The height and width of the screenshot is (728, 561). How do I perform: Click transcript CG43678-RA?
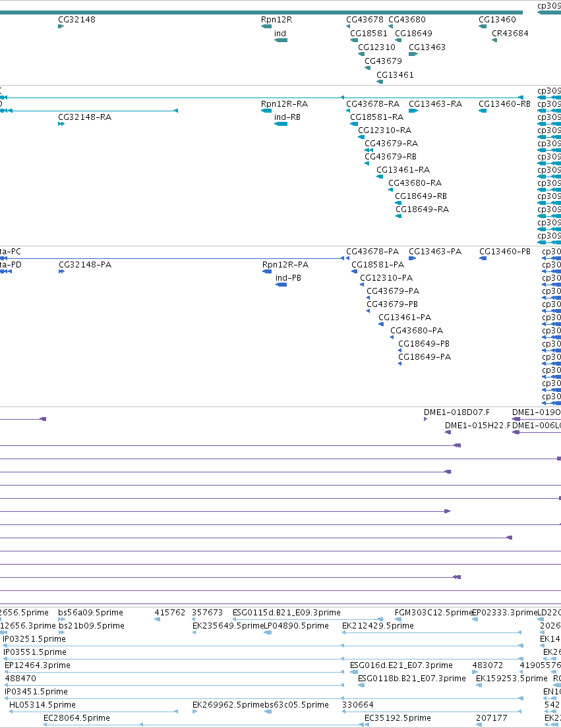point(372,104)
